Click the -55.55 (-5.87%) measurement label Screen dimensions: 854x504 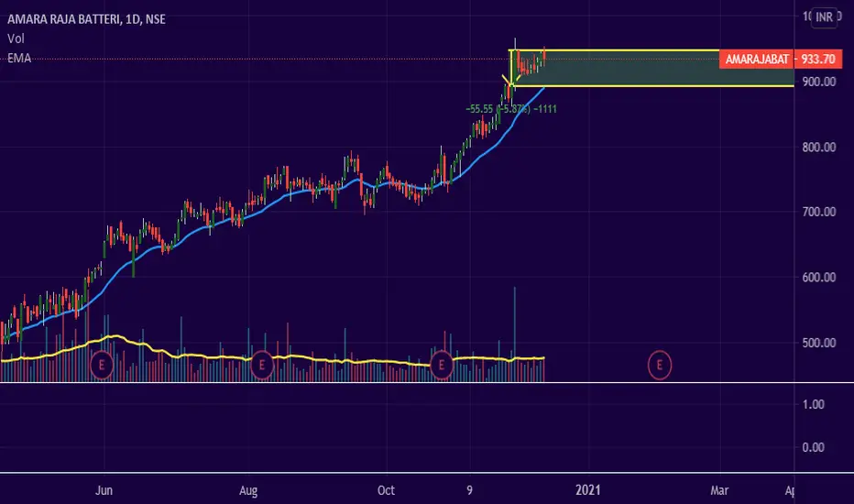coord(511,109)
